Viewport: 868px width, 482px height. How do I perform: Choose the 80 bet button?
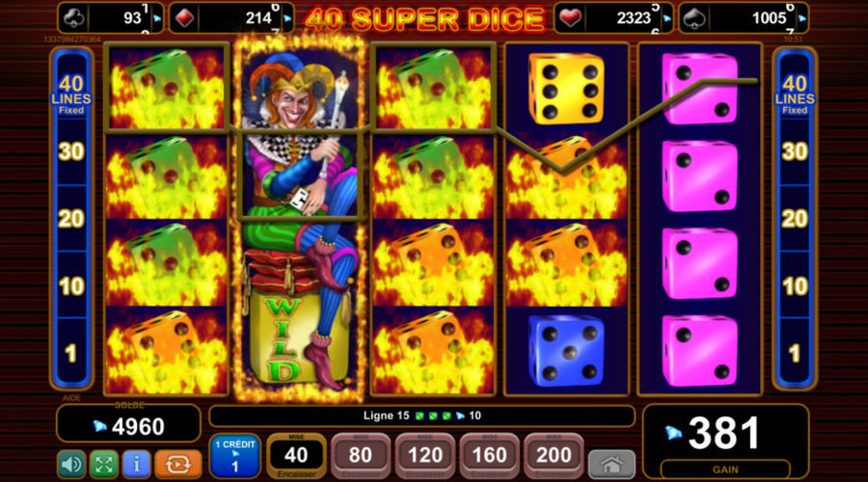coord(361,456)
